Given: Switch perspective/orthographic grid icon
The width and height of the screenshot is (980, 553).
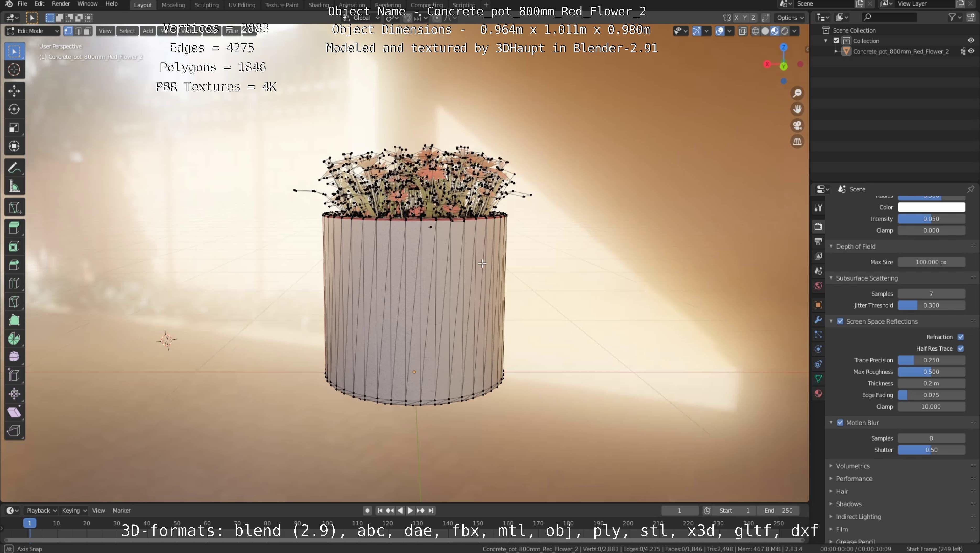Looking at the screenshot, I should click(x=797, y=142).
